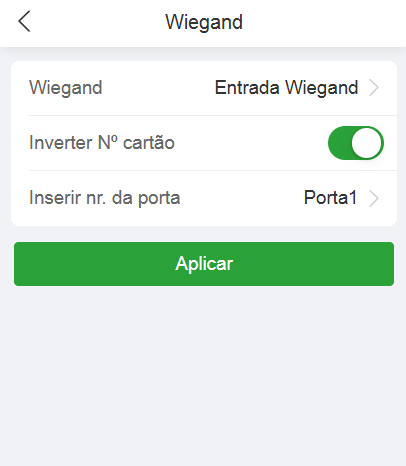Screen dimensions: 406x466
Task: Click the space between cartão label and the toggle
Action: pyautogui.click(x=251, y=143)
